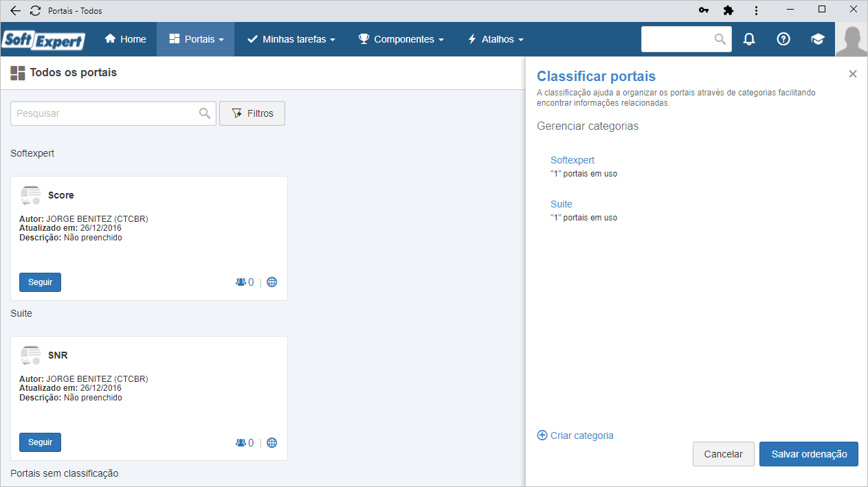Expand the Minhas tarefas menu
Viewport: 868px width, 487px height.
(291, 39)
